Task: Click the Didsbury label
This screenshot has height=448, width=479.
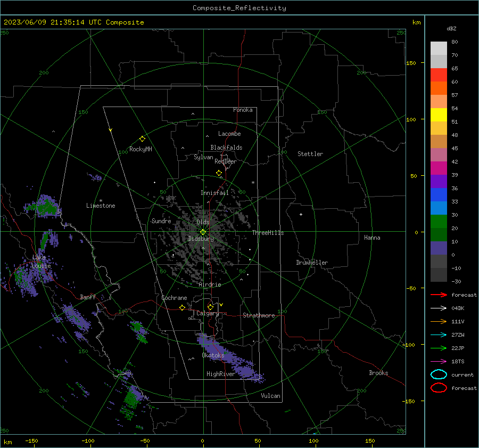Action: [201, 239]
